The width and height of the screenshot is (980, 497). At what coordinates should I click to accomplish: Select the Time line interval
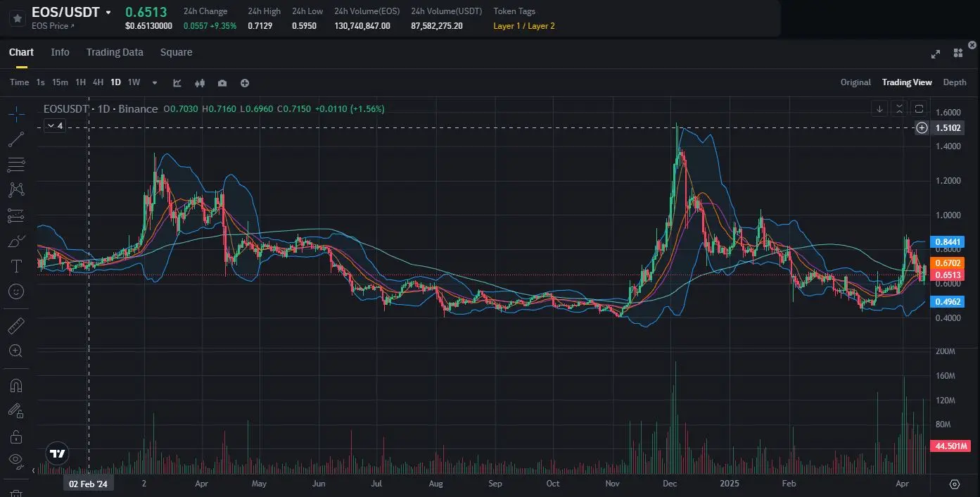(x=20, y=82)
